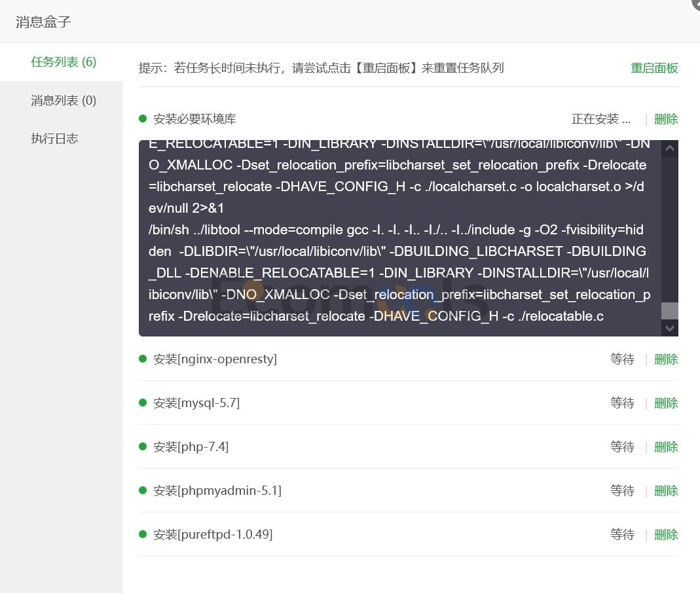The image size is (700, 593).
Task: Delete the mysql-5.7 install task
Action: pyautogui.click(x=666, y=403)
